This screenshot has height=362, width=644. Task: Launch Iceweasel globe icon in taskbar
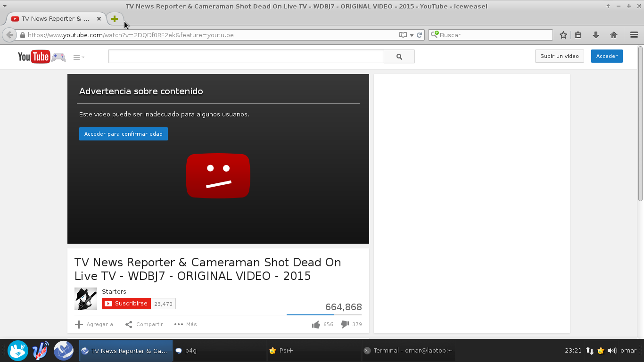point(64,351)
